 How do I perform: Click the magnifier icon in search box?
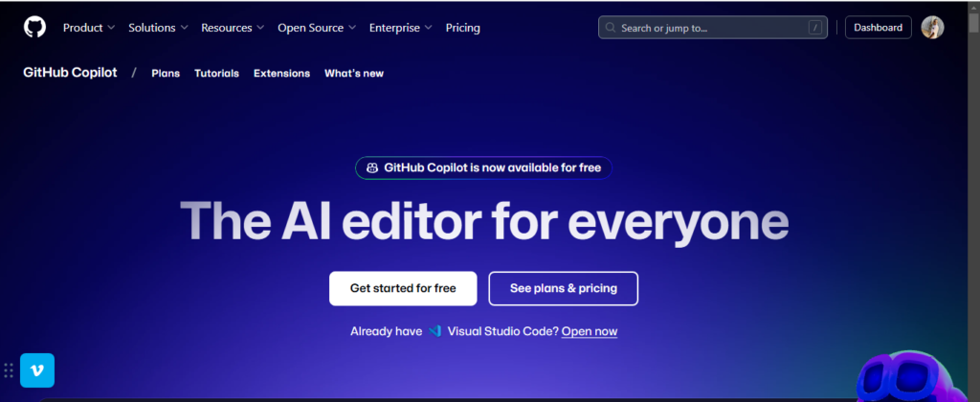click(x=610, y=28)
